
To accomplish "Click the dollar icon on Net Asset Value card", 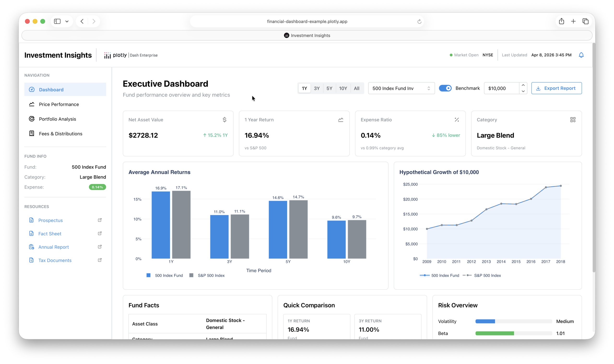I will pyautogui.click(x=224, y=120).
